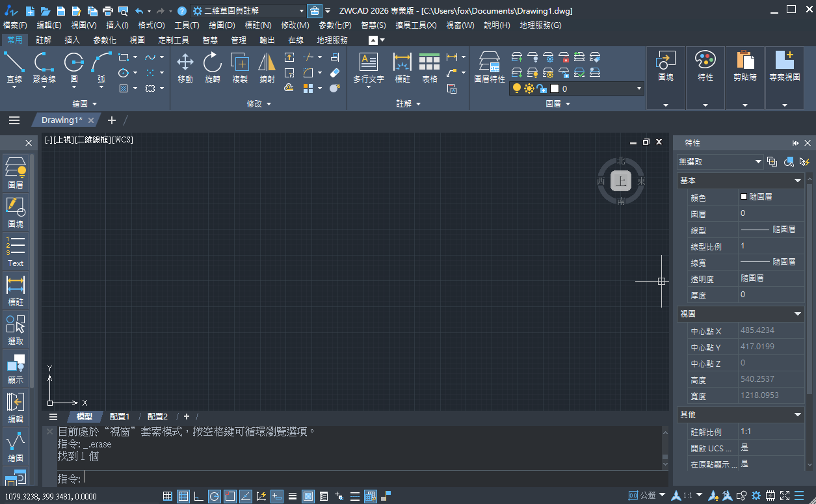
Task: Switch to the 註解 ribbon tab
Action: click(44, 40)
